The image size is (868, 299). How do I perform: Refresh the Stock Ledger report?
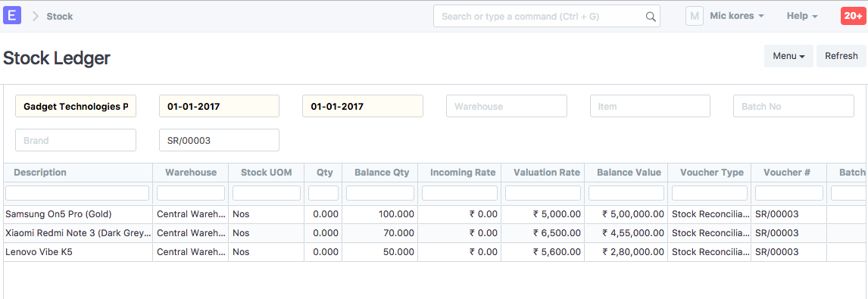(841, 56)
